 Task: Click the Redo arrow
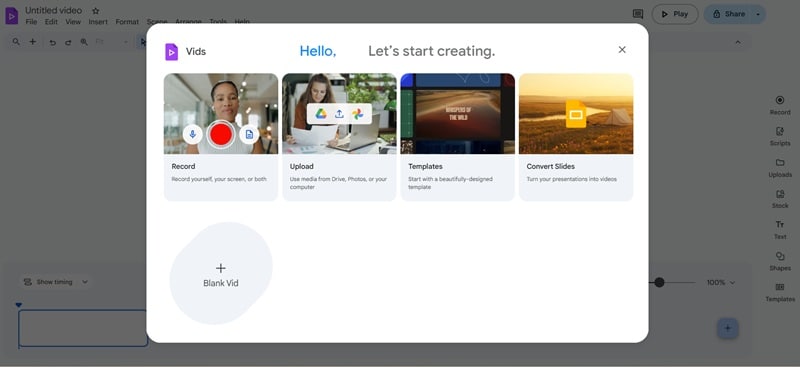68,42
